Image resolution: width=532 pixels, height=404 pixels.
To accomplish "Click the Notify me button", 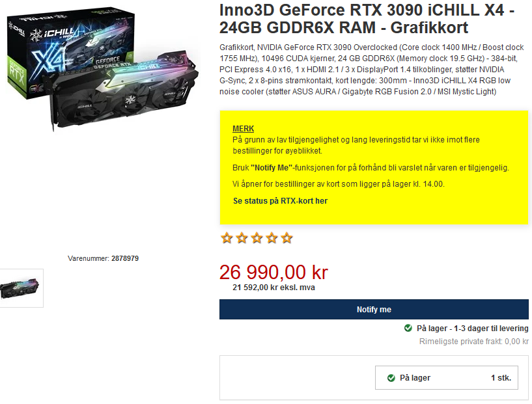I will tap(374, 310).
